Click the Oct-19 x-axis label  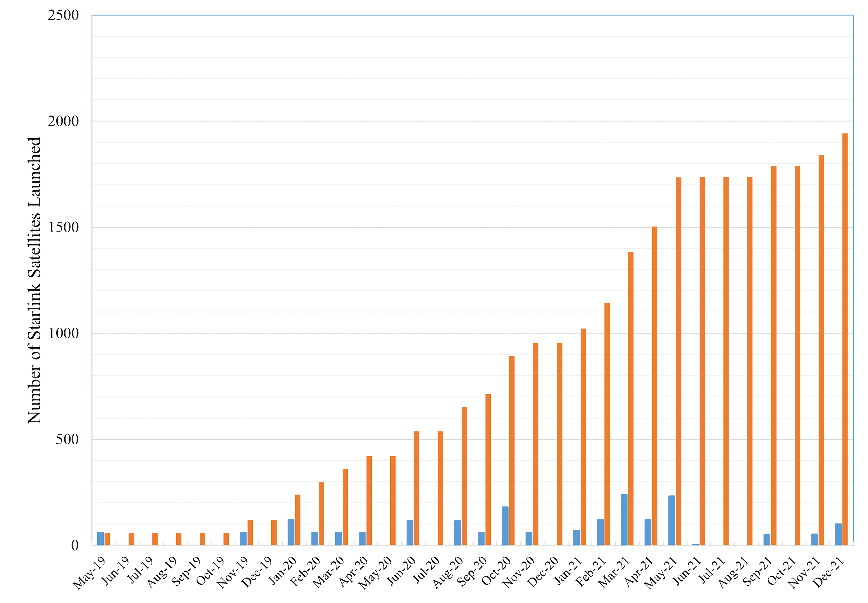click(210, 571)
